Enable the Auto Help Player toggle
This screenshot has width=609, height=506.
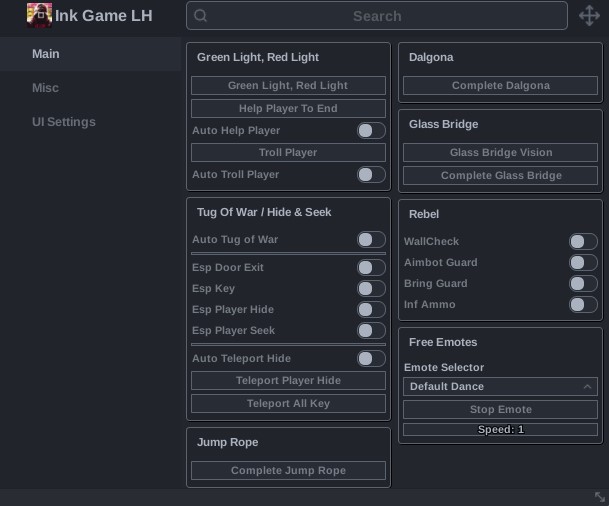pos(371,131)
